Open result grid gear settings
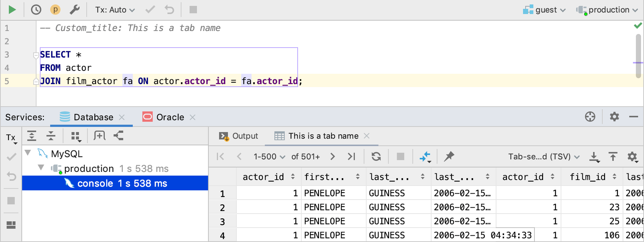The width and height of the screenshot is (644, 242). pos(633,157)
